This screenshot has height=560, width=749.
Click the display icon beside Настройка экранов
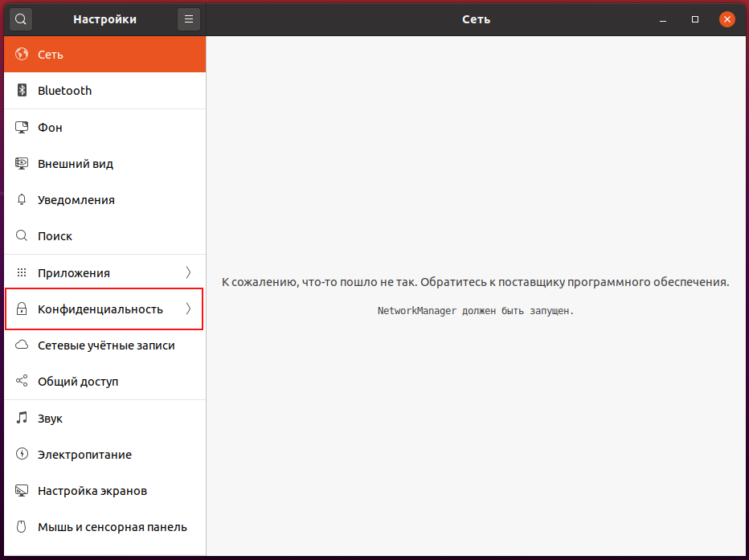click(x=22, y=491)
